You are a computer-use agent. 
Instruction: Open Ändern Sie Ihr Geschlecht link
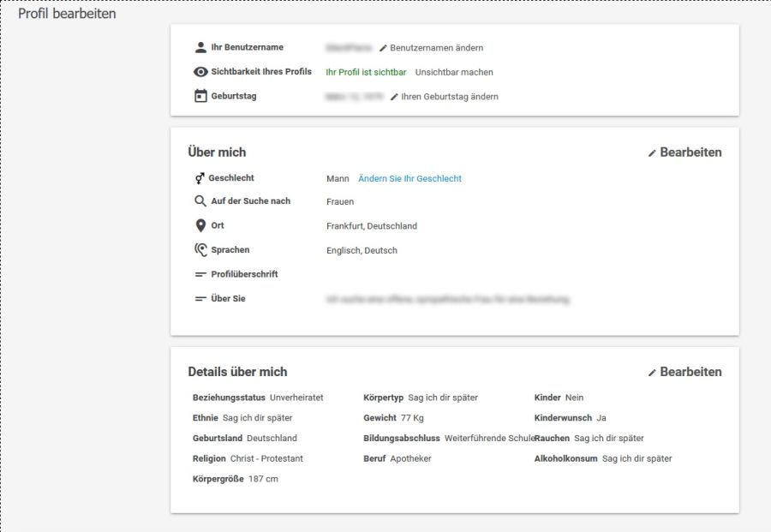point(409,179)
